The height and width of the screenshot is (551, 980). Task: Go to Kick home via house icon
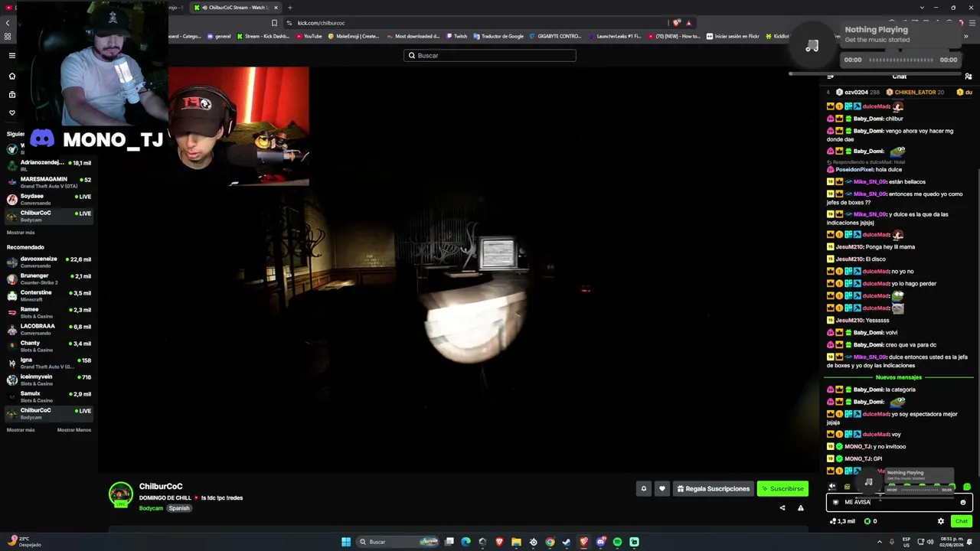11,76
